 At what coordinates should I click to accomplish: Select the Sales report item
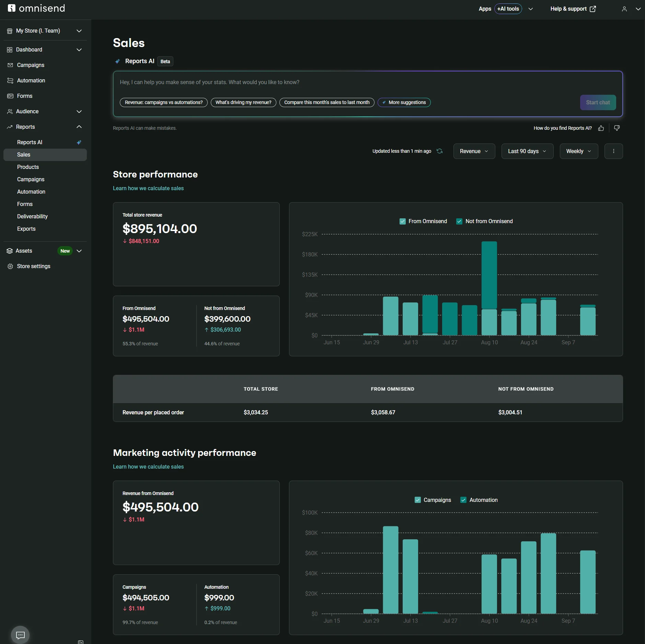pos(45,154)
